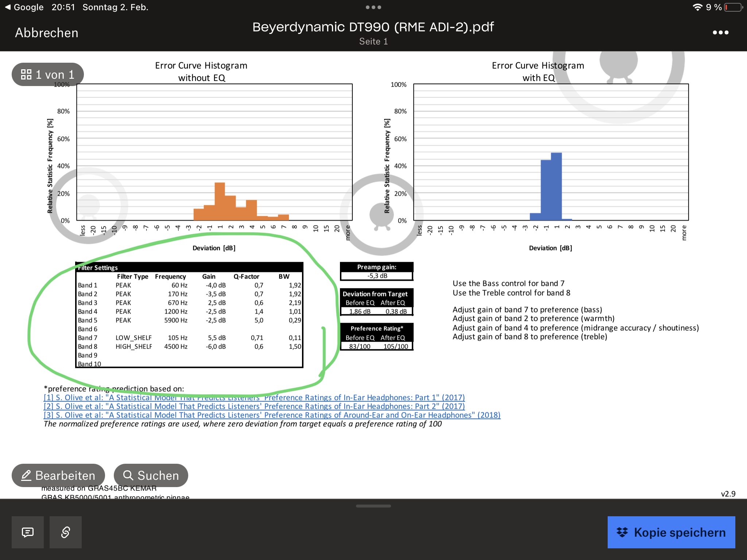747x560 pixels.
Task: Tap the Suchen search button
Action: tap(151, 475)
